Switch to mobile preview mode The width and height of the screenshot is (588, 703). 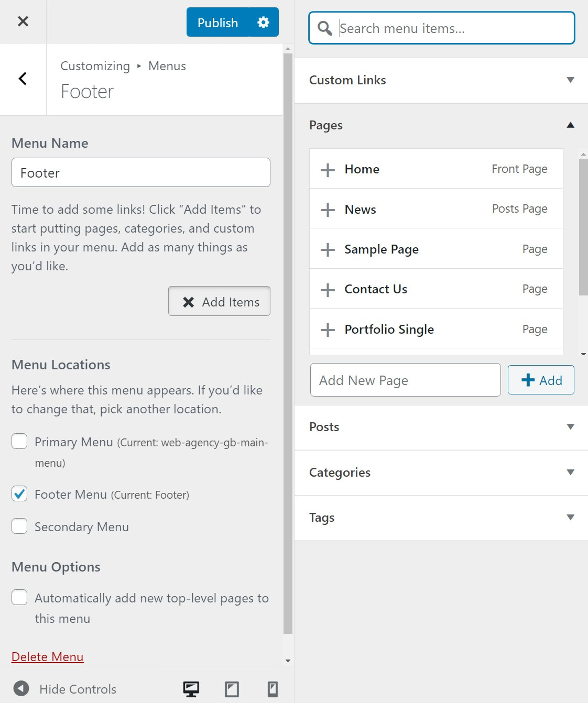[x=272, y=689]
